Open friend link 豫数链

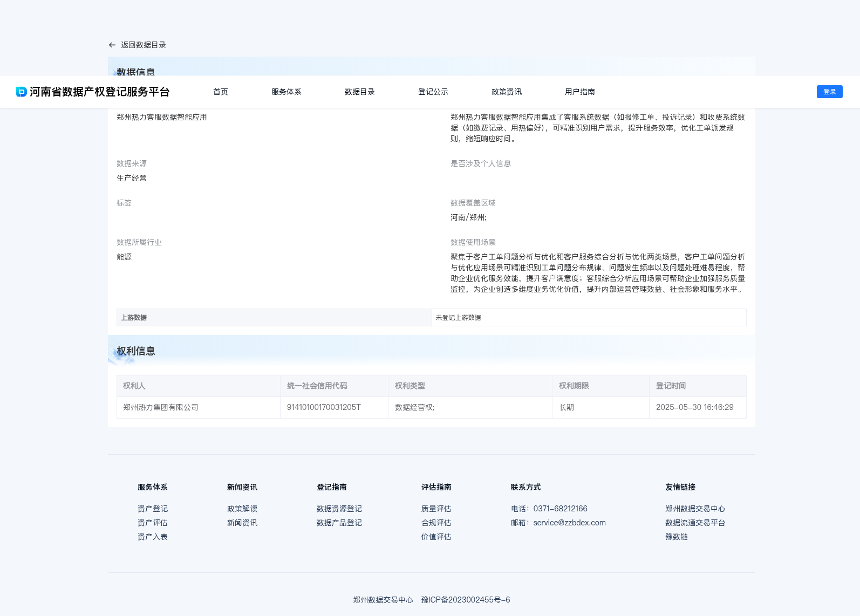(677, 537)
